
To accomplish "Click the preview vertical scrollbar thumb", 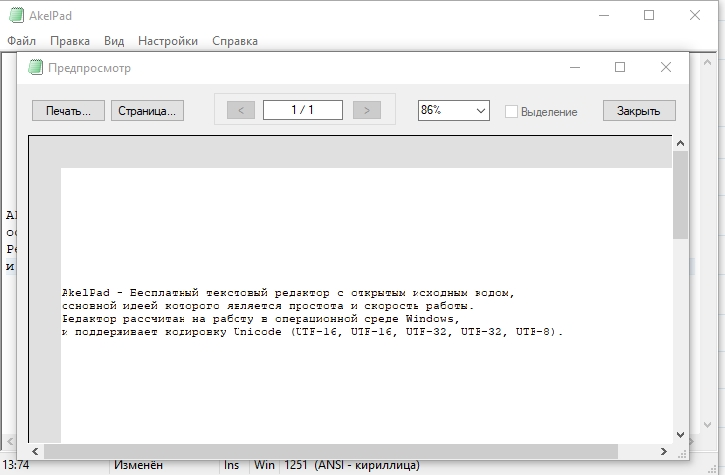I will (680, 195).
